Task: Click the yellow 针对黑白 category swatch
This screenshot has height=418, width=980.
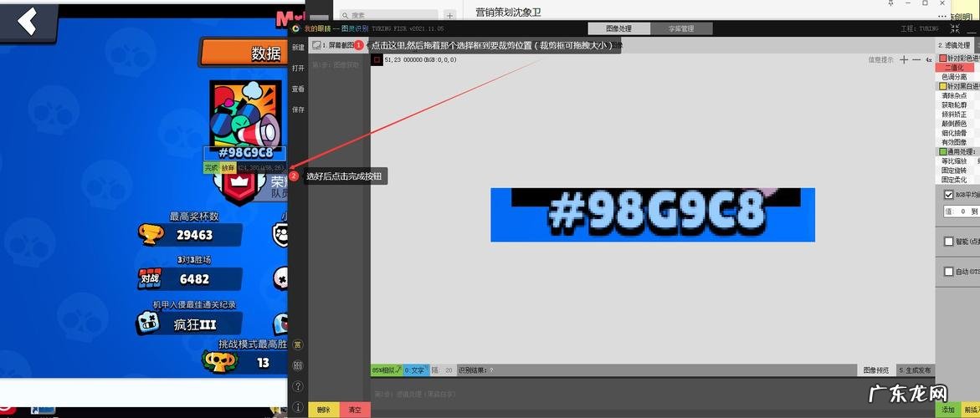Action: point(943,86)
